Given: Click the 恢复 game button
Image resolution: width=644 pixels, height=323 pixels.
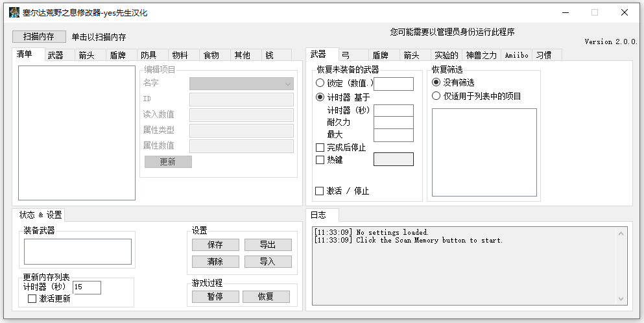Looking at the screenshot, I should [x=266, y=296].
